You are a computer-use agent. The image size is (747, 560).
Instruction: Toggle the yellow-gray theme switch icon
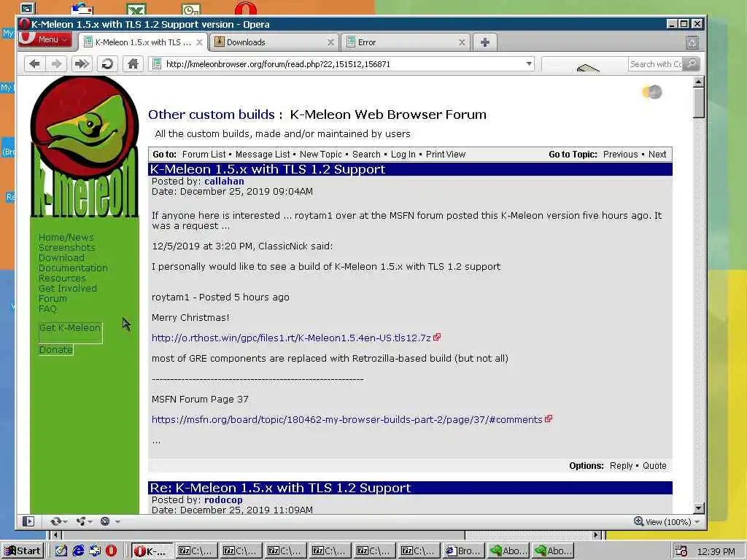click(652, 92)
